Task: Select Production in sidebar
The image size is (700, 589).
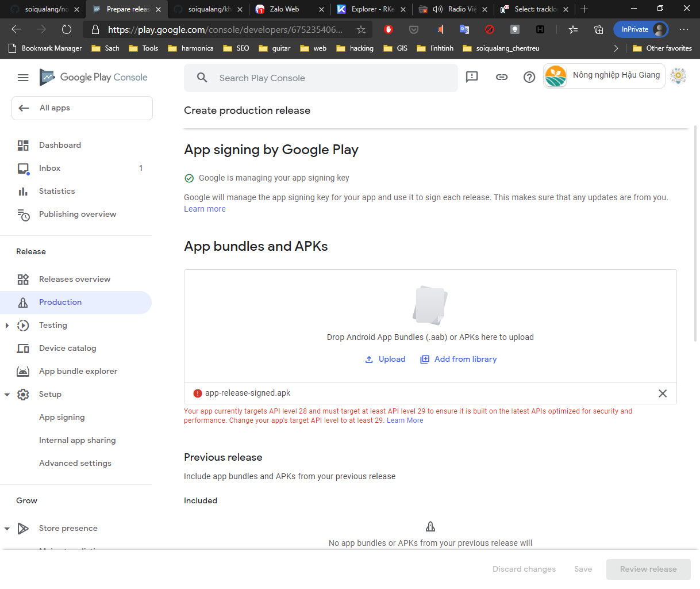Action: tap(76, 302)
